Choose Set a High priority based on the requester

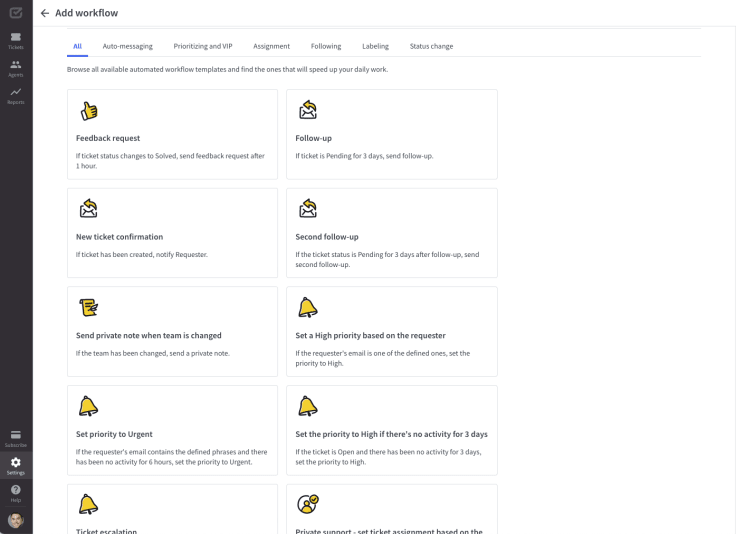point(370,336)
